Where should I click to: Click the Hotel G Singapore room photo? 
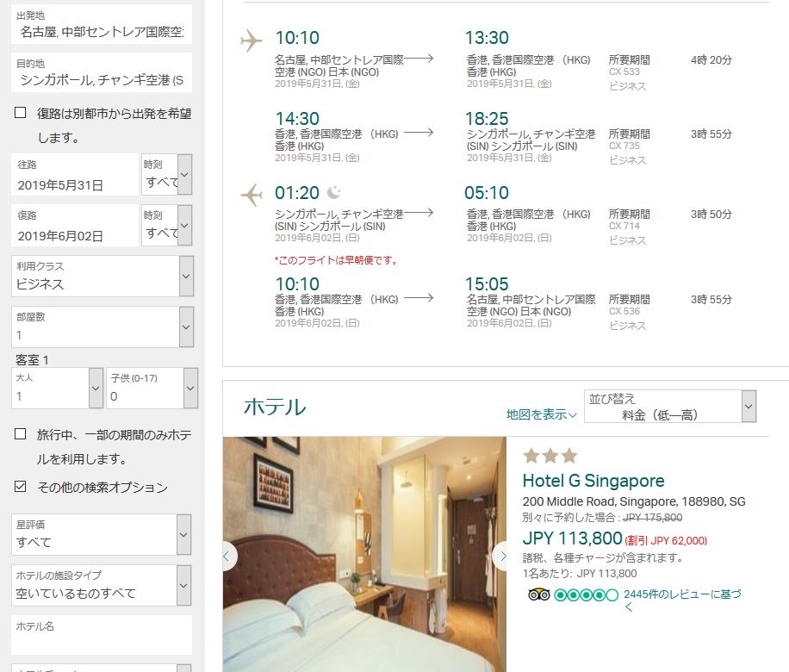[x=364, y=554]
